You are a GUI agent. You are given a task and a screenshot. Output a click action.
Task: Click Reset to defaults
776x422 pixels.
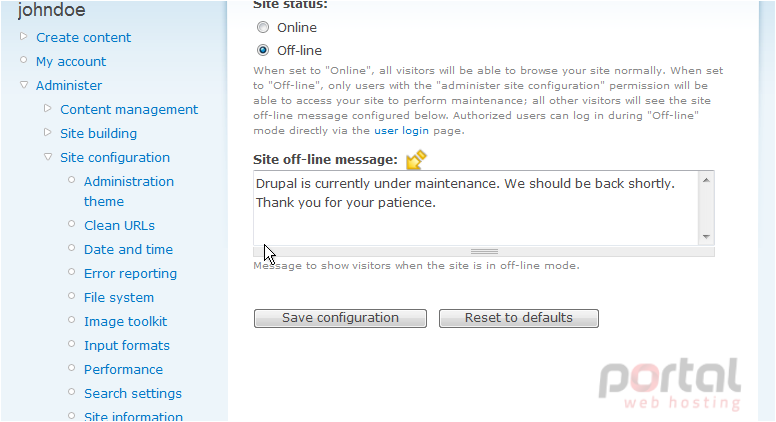(519, 318)
